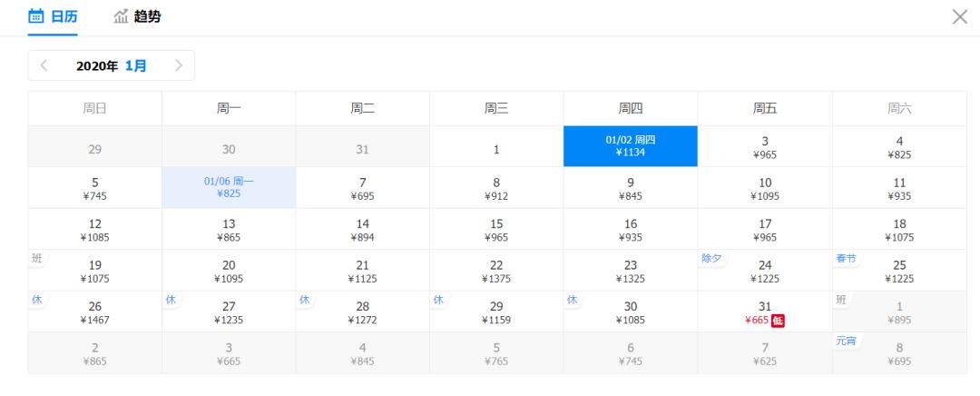
Task: Choose January 26 priced ¥1467
Action: point(95,312)
